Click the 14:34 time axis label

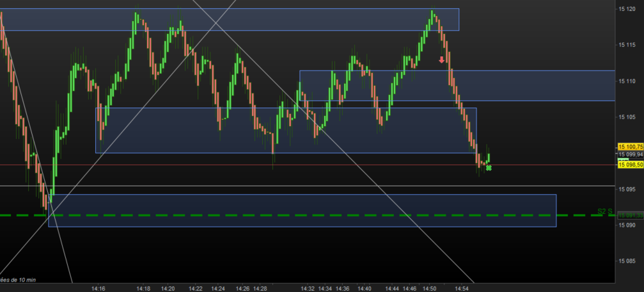pyautogui.click(x=326, y=289)
